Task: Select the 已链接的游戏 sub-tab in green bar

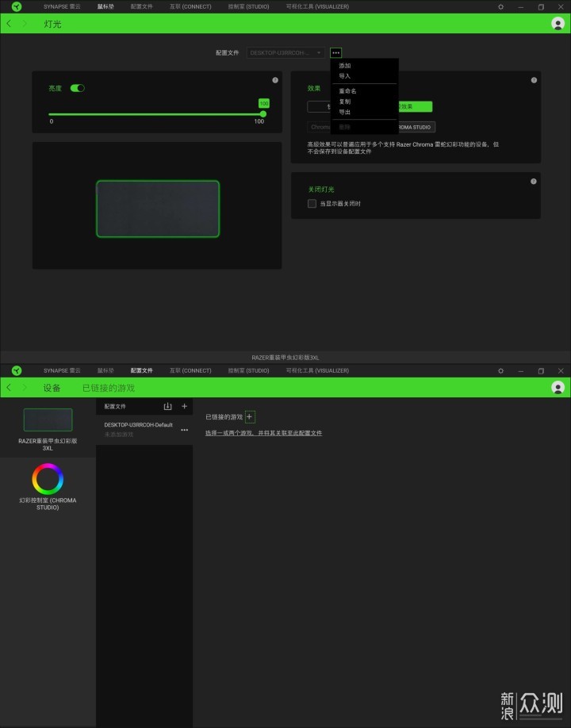Action: click(109, 388)
